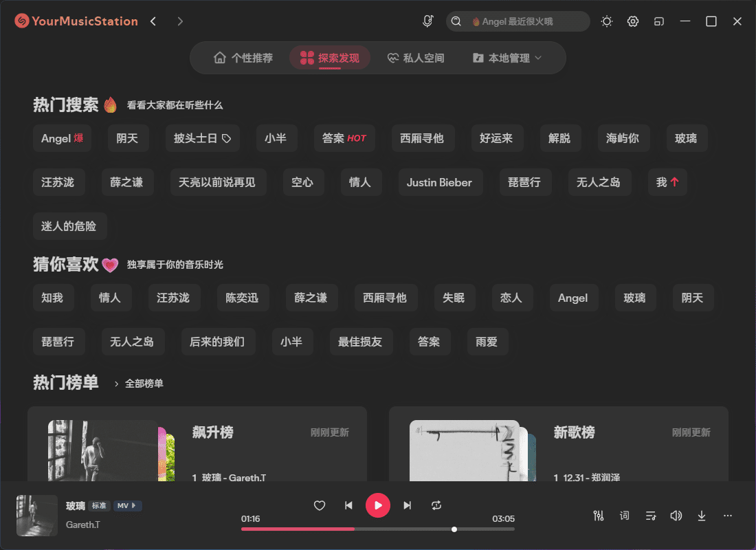Change 标准 audio quality badge
The width and height of the screenshot is (756, 550).
coord(100,505)
